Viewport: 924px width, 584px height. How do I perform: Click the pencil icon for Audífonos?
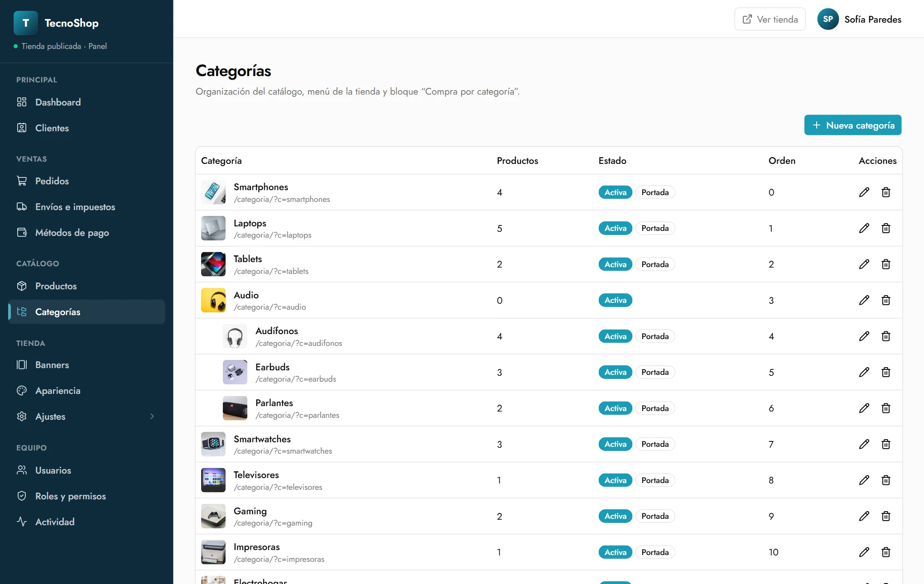(864, 336)
